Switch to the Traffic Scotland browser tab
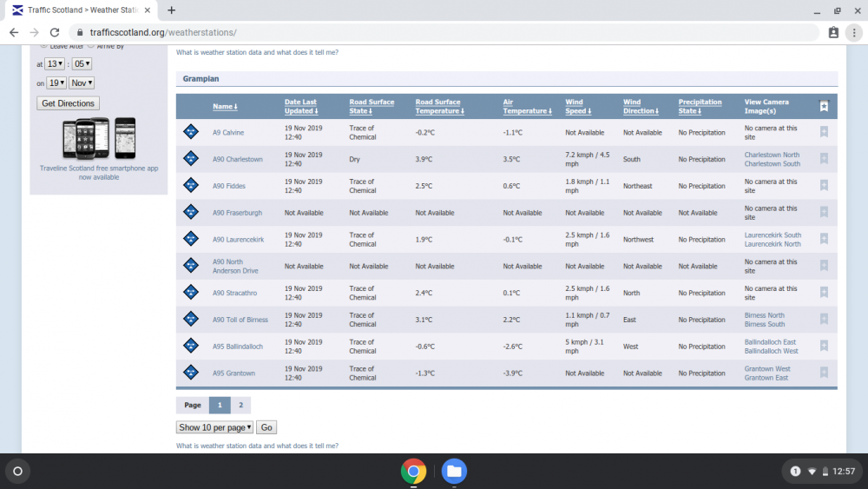Viewport: 868px width, 489px height. (x=82, y=10)
